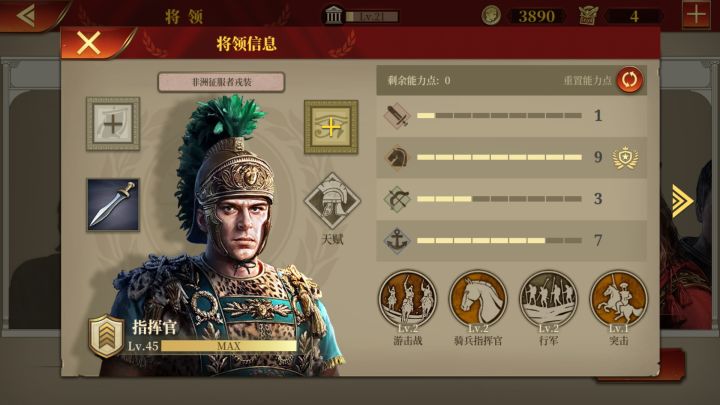The width and height of the screenshot is (720, 405).
Task: Select the 行军 marching skill icon
Action: (548, 299)
